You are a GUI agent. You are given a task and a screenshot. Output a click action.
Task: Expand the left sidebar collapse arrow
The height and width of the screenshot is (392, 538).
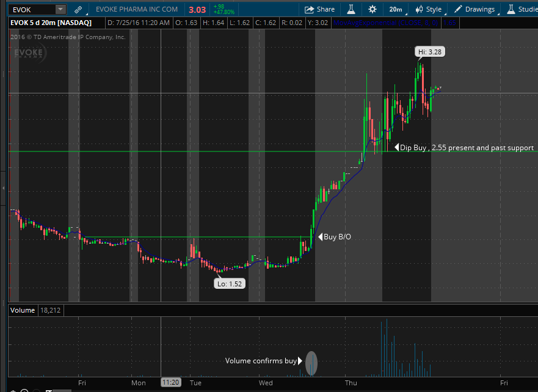point(3,188)
